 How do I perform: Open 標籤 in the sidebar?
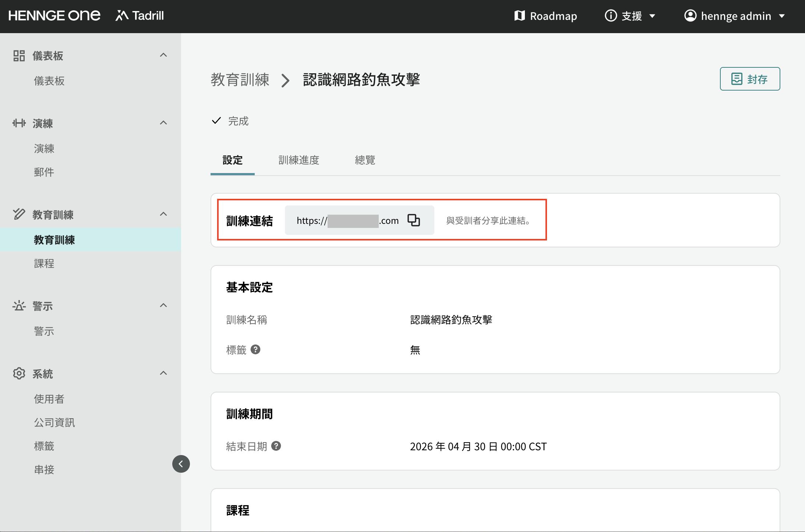click(x=44, y=446)
